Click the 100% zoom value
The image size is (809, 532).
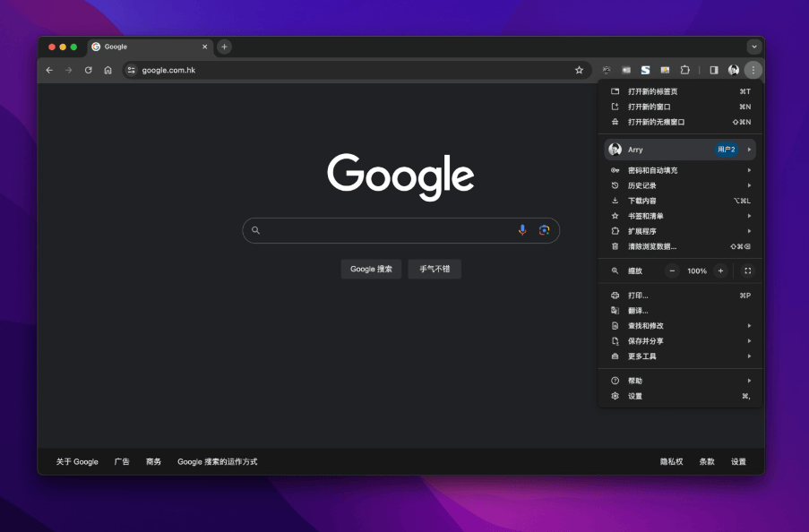click(x=696, y=270)
